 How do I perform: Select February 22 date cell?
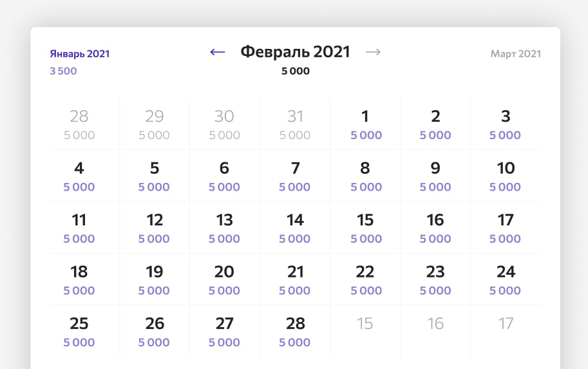point(365,279)
